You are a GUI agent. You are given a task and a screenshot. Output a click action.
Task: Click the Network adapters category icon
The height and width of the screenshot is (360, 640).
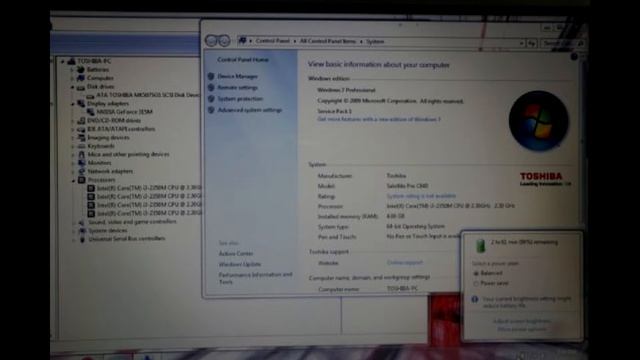pyautogui.click(x=82, y=172)
